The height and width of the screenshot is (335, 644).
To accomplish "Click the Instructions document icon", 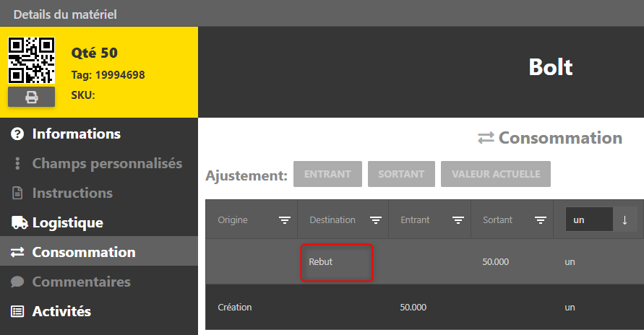I will tap(17, 193).
